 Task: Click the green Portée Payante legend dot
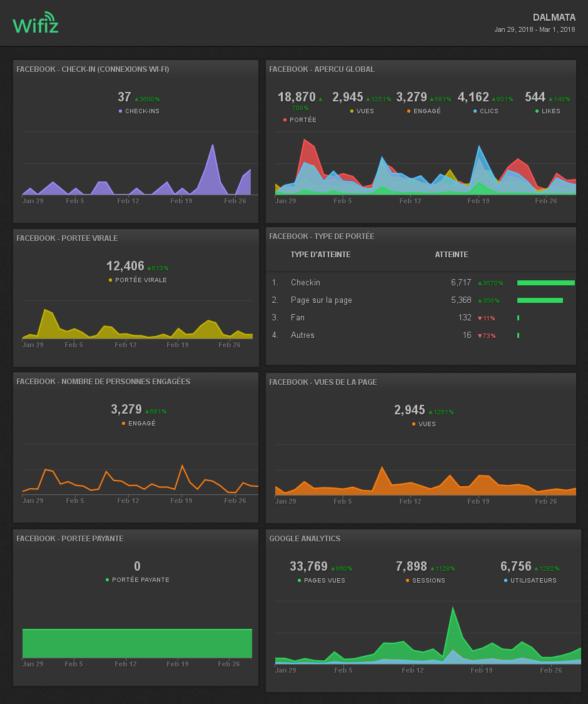pyautogui.click(x=108, y=580)
